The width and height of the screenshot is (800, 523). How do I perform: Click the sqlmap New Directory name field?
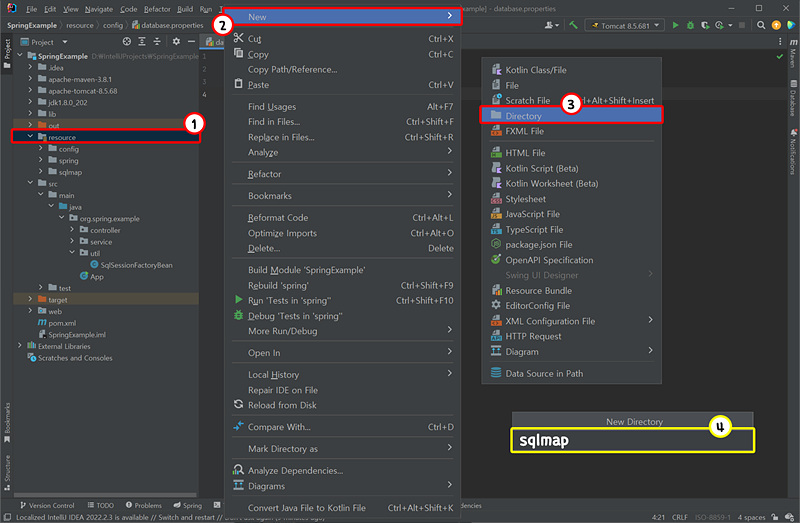[632, 440]
